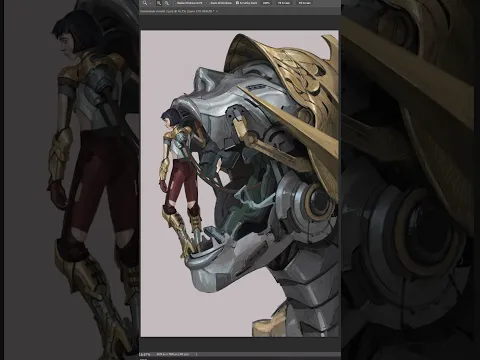This screenshot has height=360, width=480.
Task: Close the document tab with its x
Action: coord(217,11)
